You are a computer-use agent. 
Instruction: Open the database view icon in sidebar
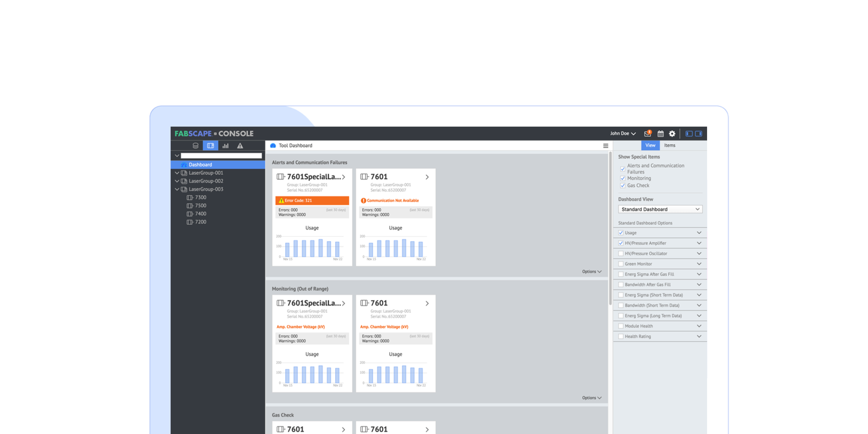point(195,146)
